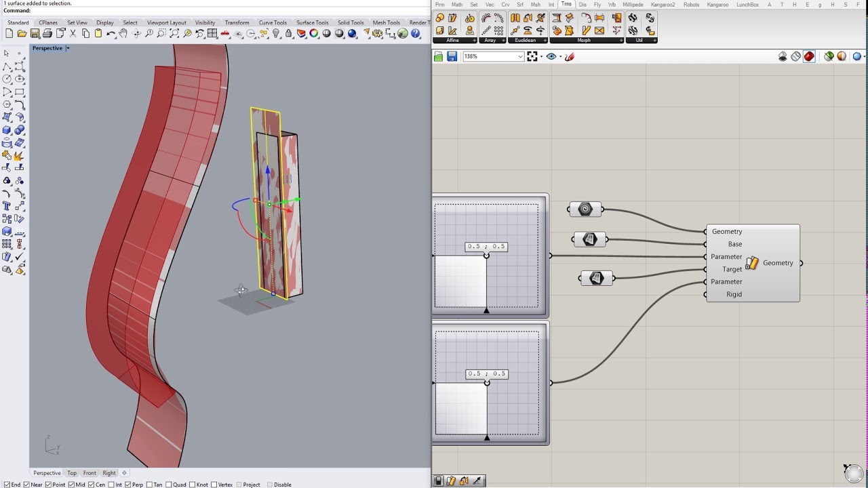Select the Rectangle tool in left sidebar

(19, 91)
